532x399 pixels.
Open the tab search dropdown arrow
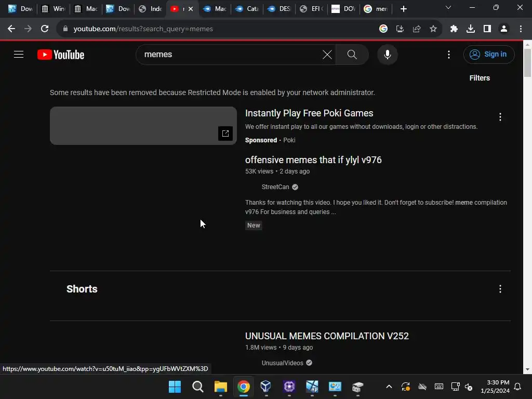pyautogui.click(x=448, y=7)
